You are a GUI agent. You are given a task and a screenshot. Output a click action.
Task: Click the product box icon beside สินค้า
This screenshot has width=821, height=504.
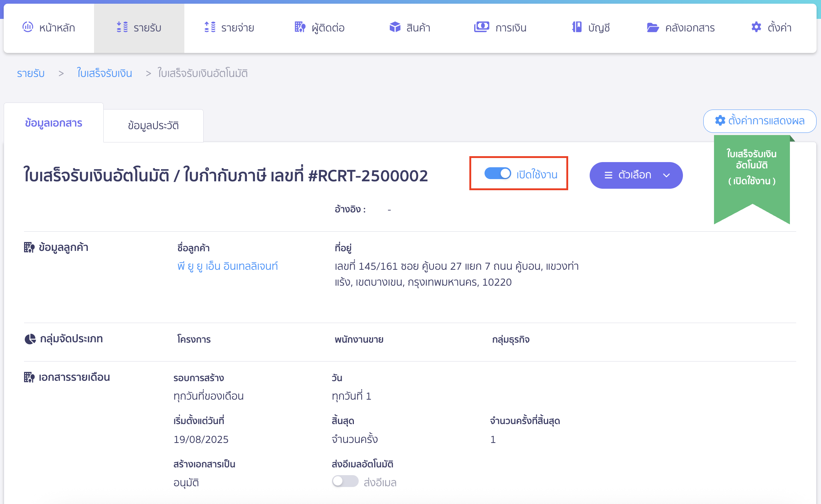click(x=395, y=27)
